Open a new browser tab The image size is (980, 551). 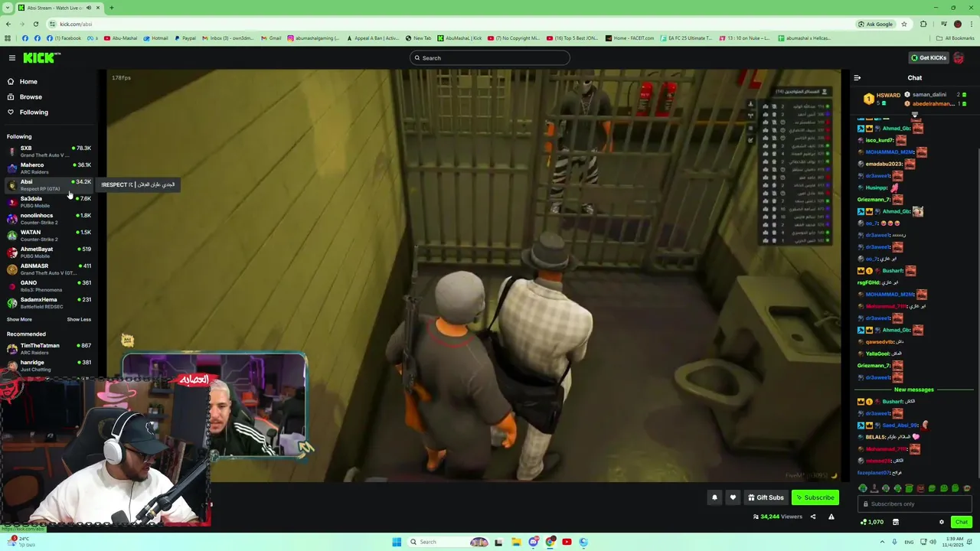pos(112,8)
